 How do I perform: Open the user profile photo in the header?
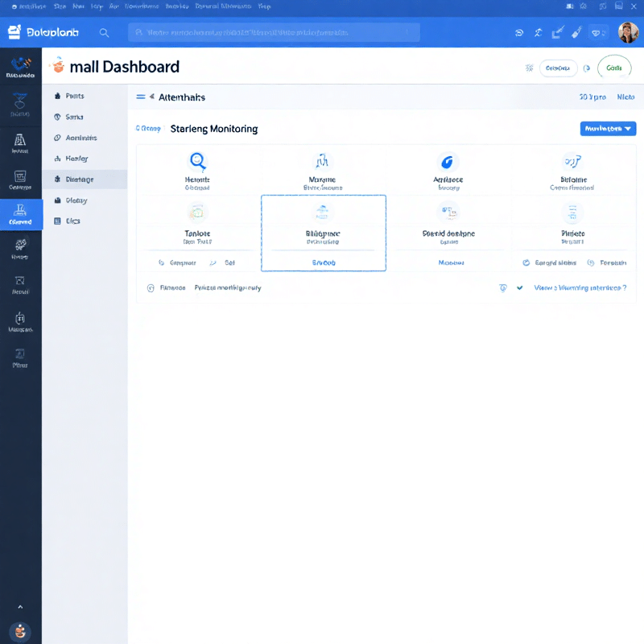628,33
